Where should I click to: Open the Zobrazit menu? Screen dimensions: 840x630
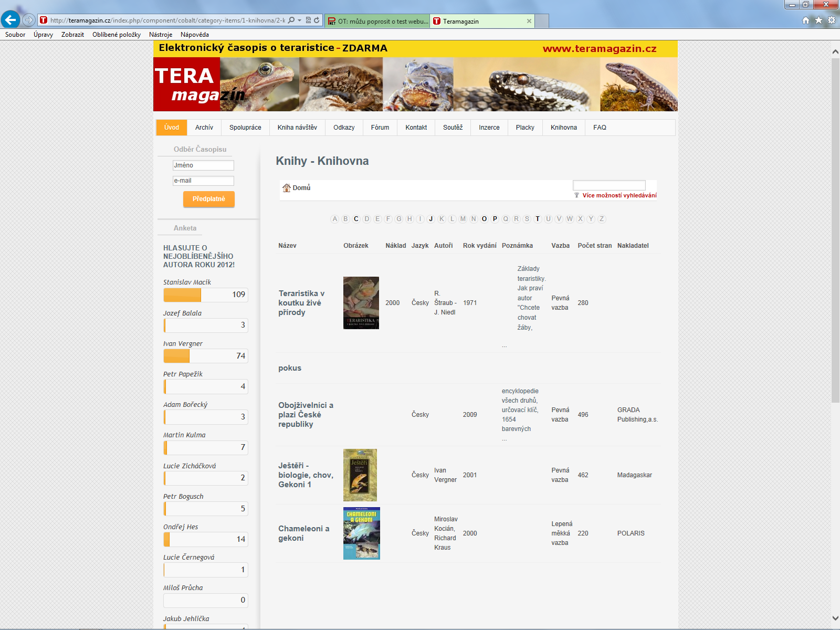point(72,35)
